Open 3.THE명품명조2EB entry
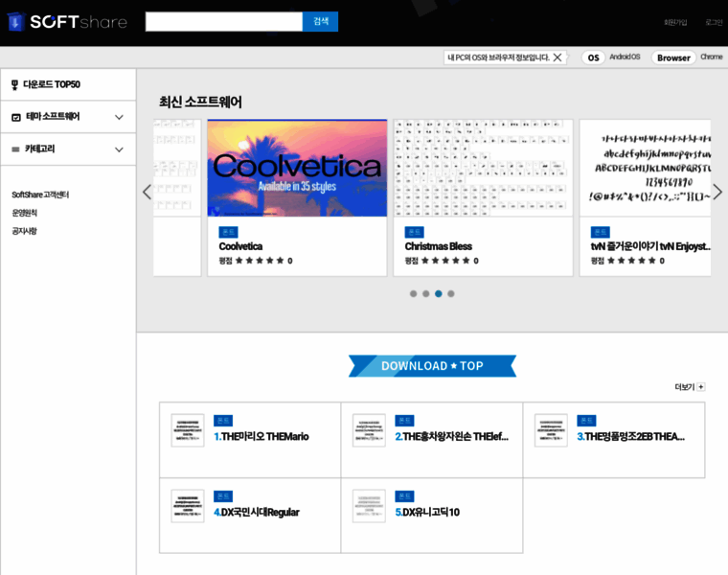The height and width of the screenshot is (575, 728). tap(631, 437)
